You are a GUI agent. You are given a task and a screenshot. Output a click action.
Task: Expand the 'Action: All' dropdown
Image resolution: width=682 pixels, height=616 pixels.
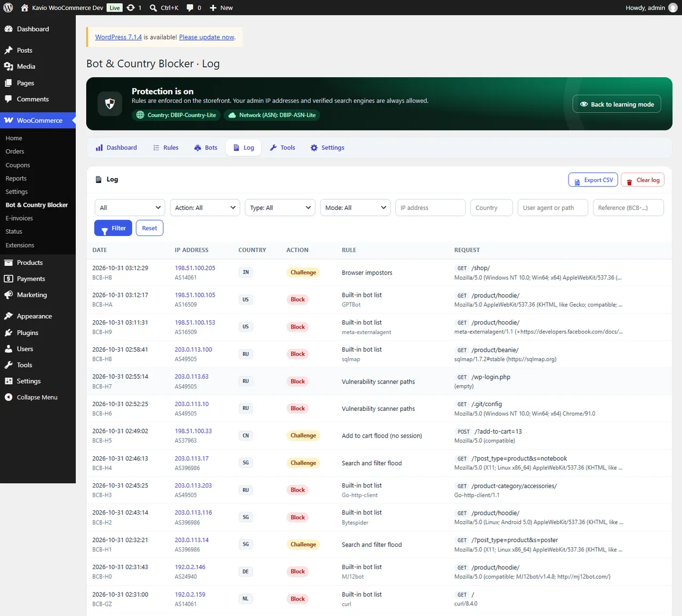[x=205, y=208]
